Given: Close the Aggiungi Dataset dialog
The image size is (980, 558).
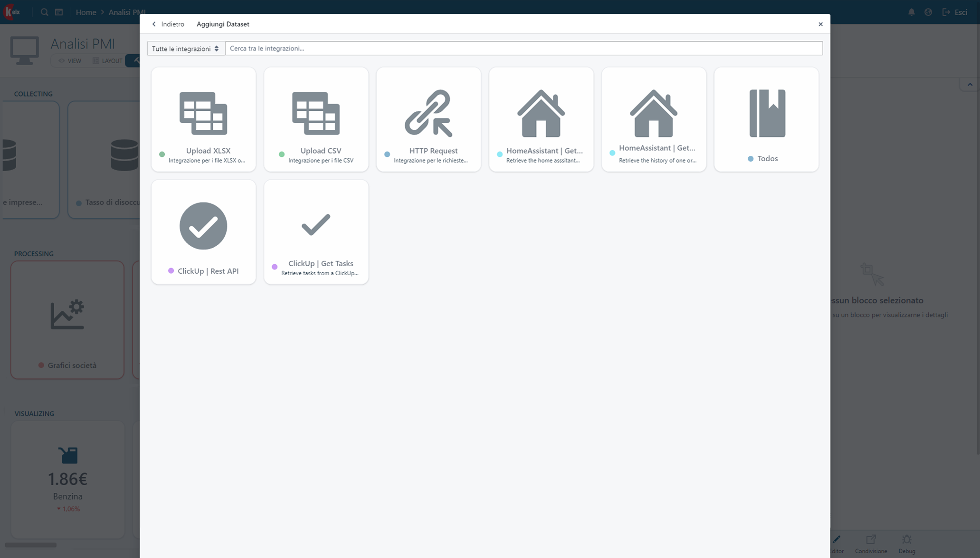Looking at the screenshot, I should click(820, 24).
